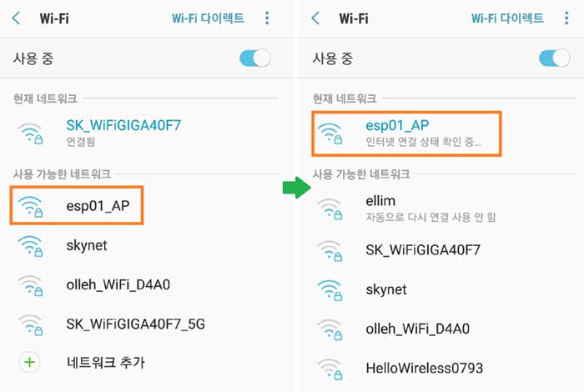Tap Wi-Fi signal icon beside HelloWireless0793
Image resolution: width=584 pixels, height=392 pixels.
pos(330,369)
